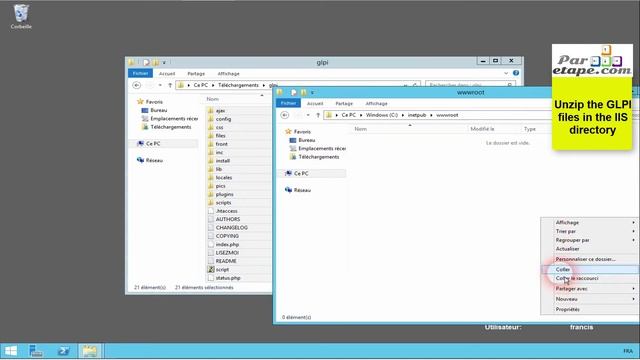Viewport: 640px width, 360px height.
Task: Choose Actualiser in the context menu
Action: click(590, 249)
